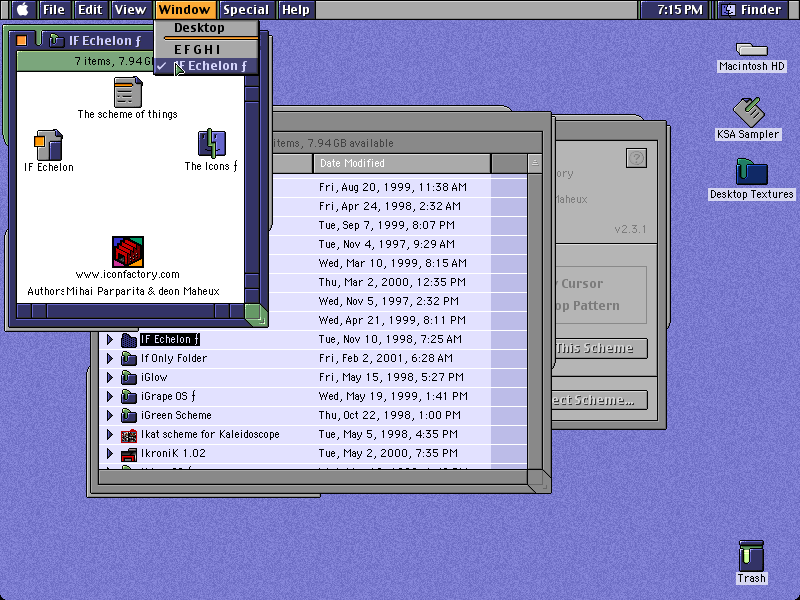Screen dimensions: 800x600
Task: Close the open Window menu
Action: click(x=184, y=9)
